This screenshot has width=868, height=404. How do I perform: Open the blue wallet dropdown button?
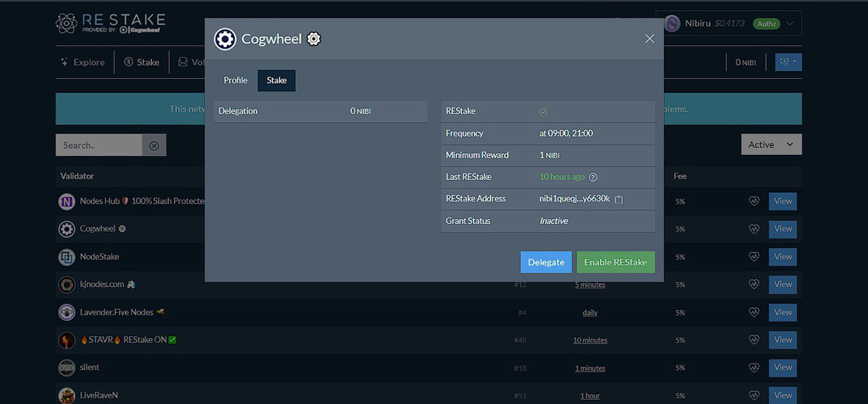(788, 62)
